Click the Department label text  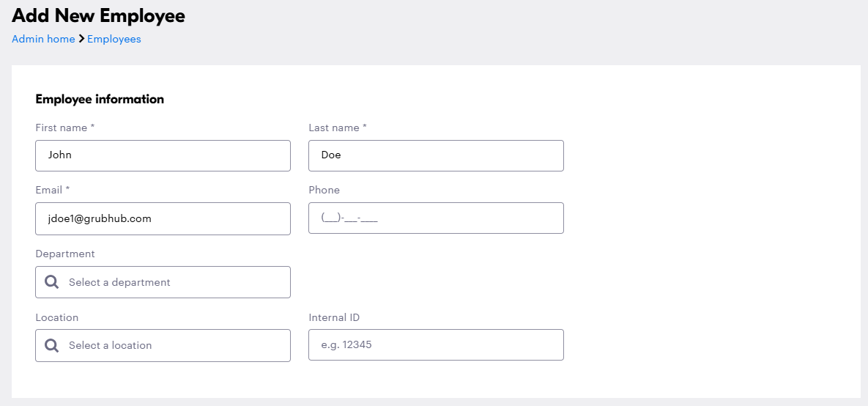tap(65, 254)
